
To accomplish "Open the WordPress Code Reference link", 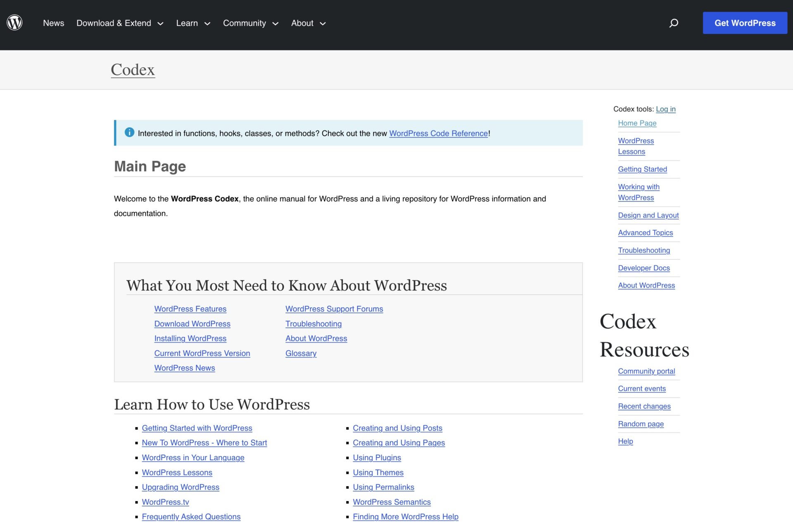I will coord(439,133).
